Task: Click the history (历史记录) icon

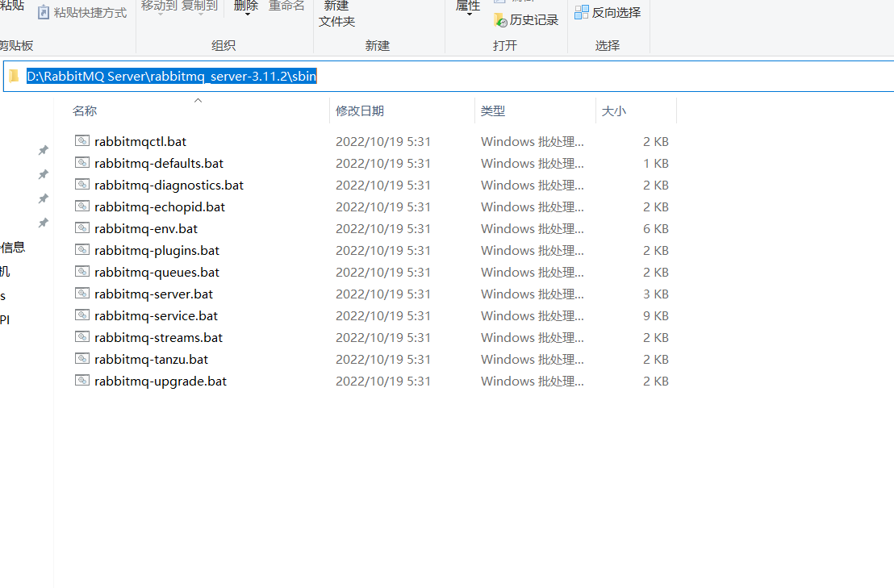Action: (500, 20)
